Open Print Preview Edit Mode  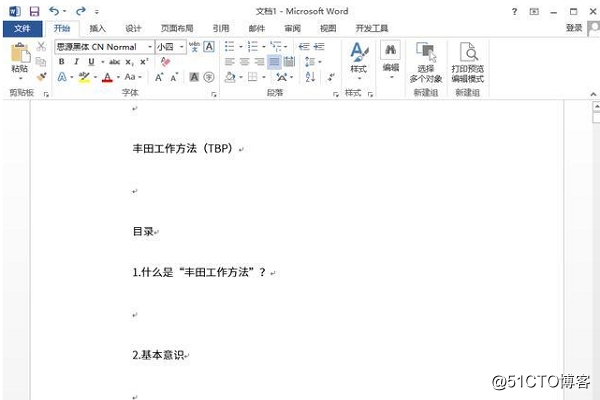point(468,62)
